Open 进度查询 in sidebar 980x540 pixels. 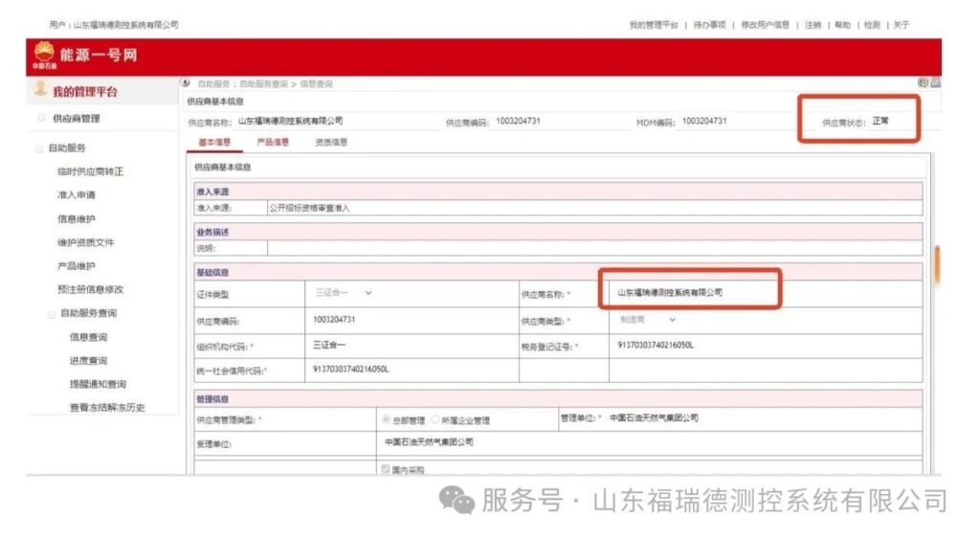88,361
